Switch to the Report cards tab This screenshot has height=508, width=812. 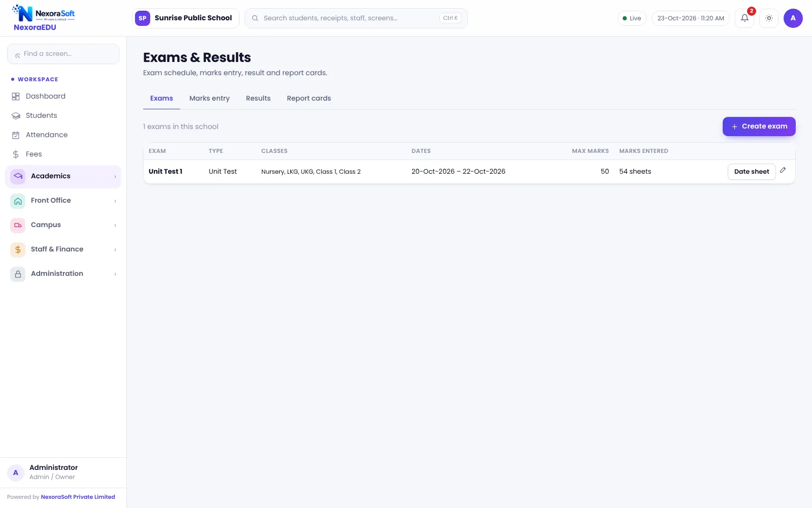309,99
